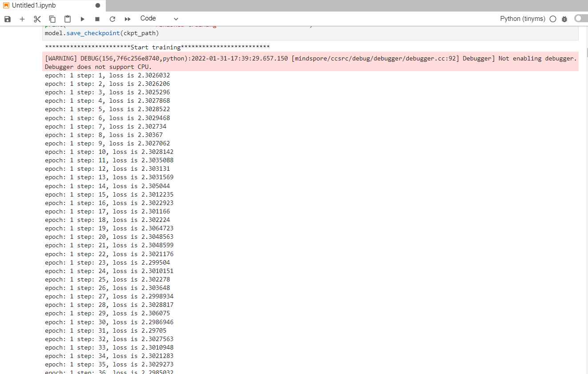Image resolution: width=588 pixels, height=374 pixels.
Task: Restart the kernel with the circular arrow
Action: 112,19
